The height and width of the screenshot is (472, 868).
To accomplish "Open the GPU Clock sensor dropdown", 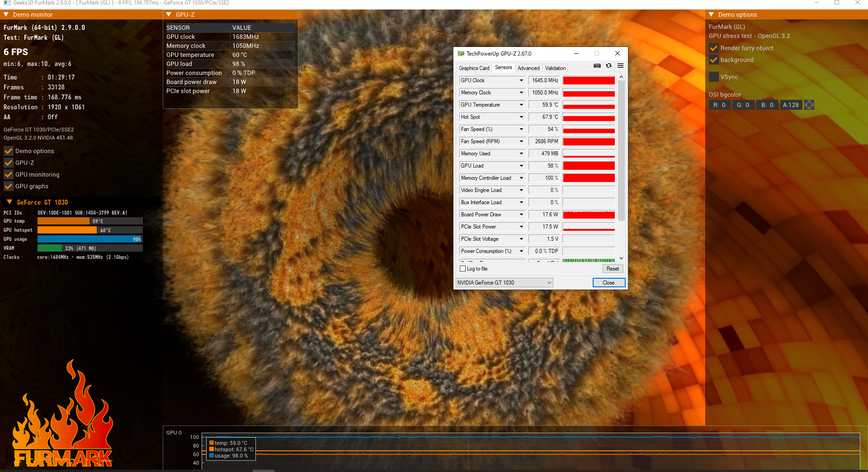I will pyautogui.click(x=521, y=80).
